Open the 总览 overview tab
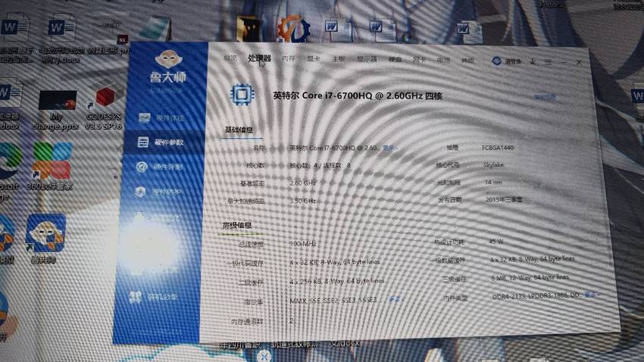Viewport: 644px width, 362px height. tap(230, 58)
